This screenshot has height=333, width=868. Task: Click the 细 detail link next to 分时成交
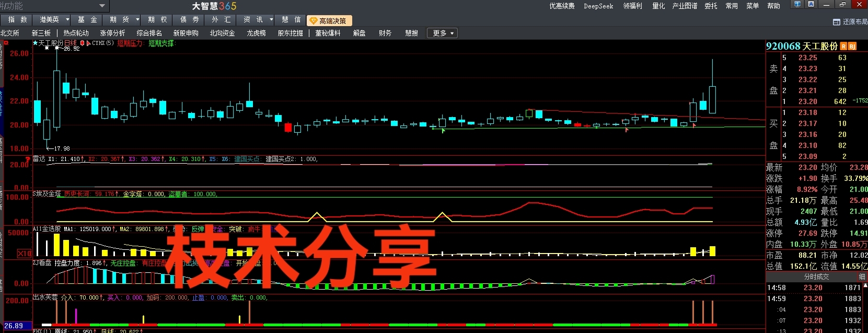(x=862, y=277)
